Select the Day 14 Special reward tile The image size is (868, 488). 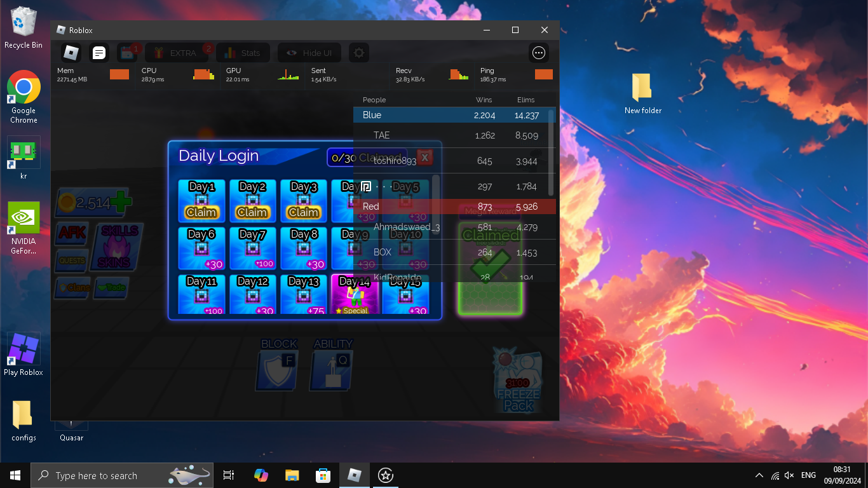click(x=355, y=294)
